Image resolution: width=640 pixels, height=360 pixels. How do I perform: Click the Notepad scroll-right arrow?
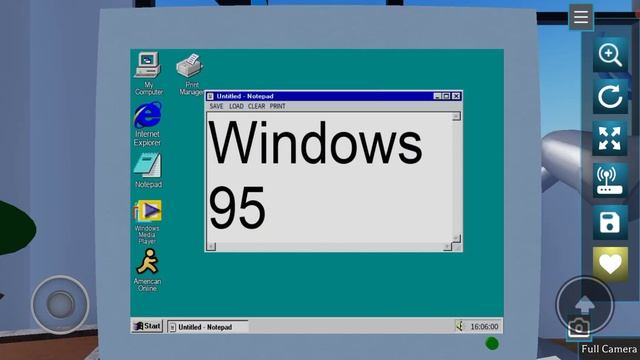(x=447, y=247)
